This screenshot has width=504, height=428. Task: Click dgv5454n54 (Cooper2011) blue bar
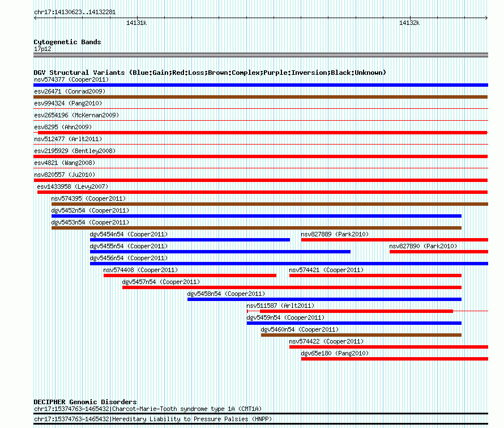pos(190,240)
